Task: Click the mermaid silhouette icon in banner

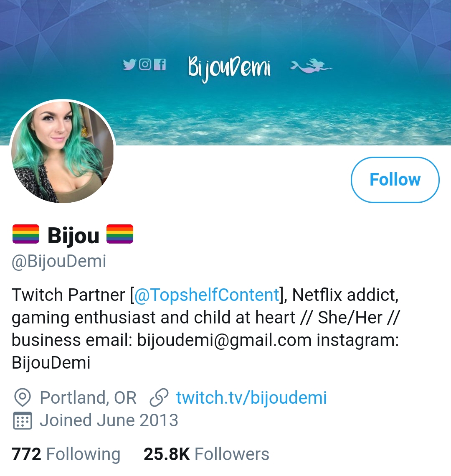Action: pyautogui.click(x=311, y=66)
